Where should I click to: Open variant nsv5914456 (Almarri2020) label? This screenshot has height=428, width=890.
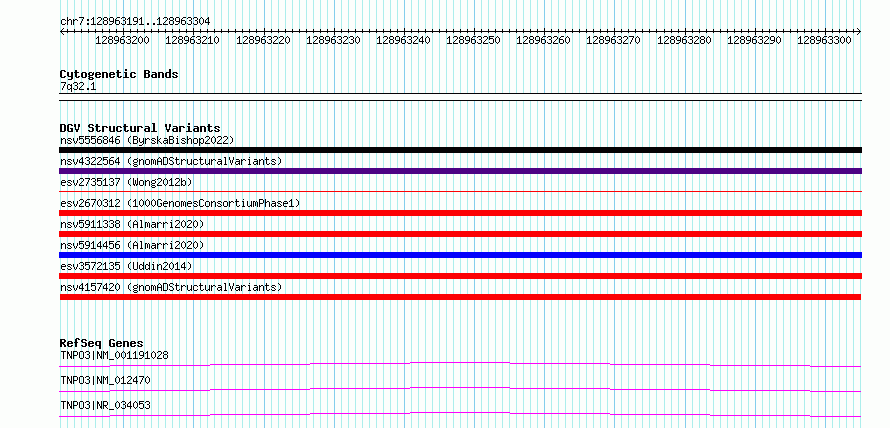click(132, 245)
